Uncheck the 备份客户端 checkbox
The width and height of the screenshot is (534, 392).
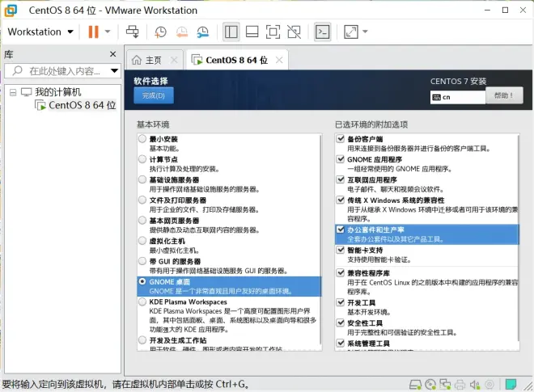click(340, 139)
